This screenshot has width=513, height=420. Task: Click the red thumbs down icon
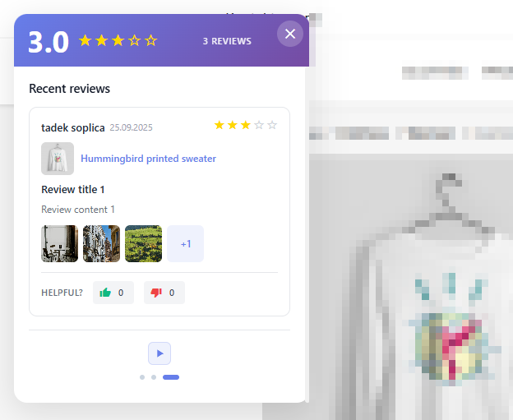[156, 293]
